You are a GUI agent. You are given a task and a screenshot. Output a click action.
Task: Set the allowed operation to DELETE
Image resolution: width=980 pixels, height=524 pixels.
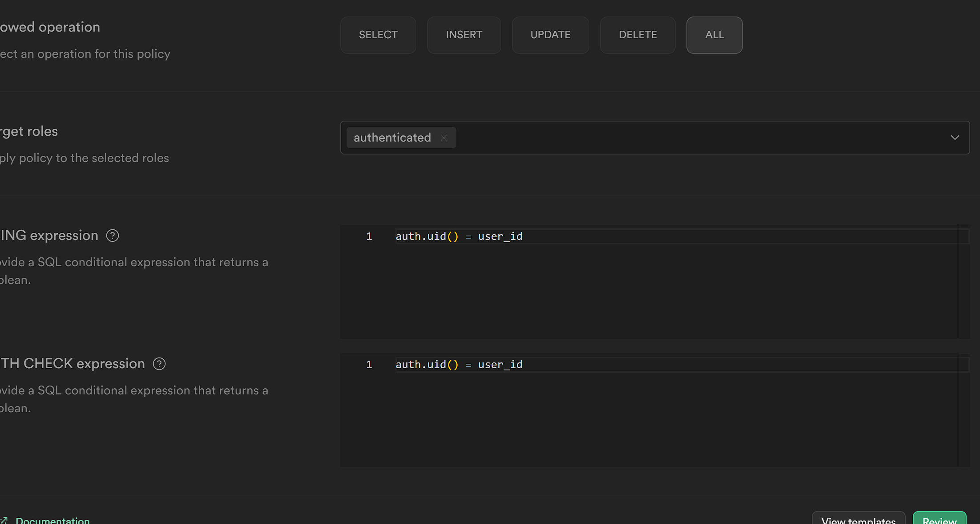click(x=637, y=35)
